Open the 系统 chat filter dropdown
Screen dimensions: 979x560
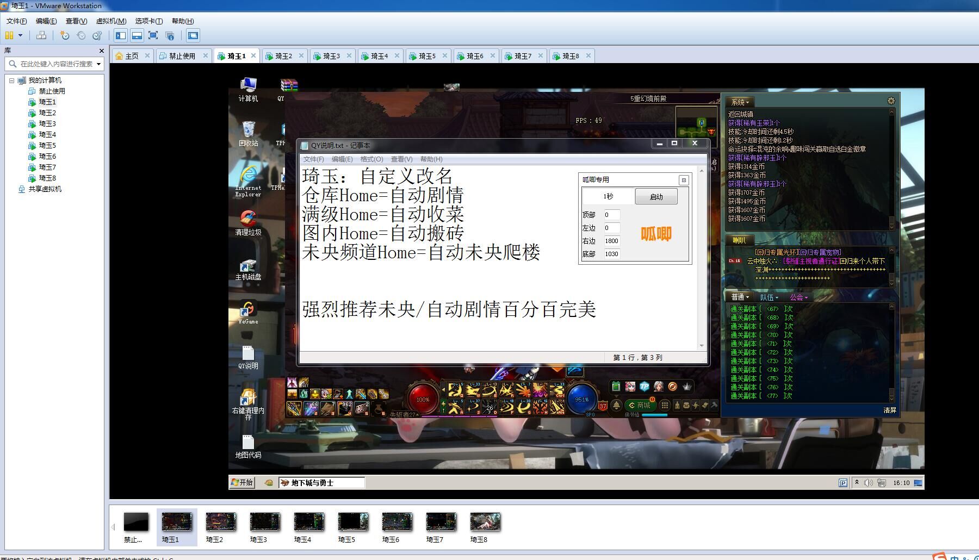click(740, 102)
